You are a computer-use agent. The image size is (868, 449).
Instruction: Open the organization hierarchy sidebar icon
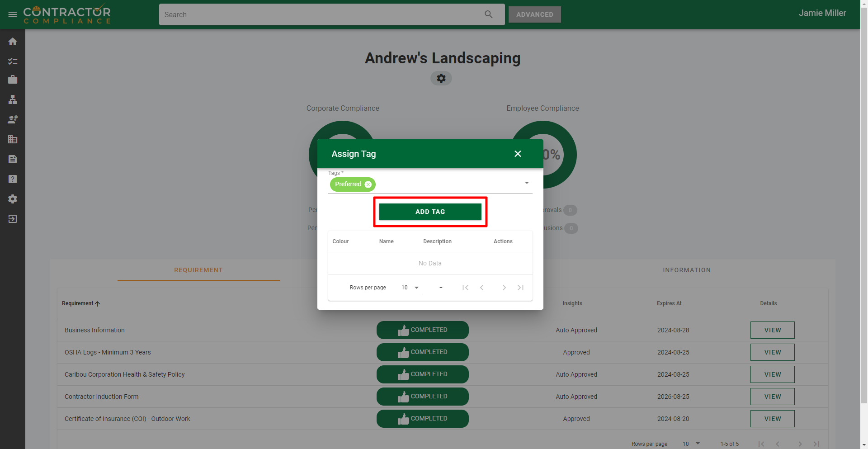(x=13, y=99)
